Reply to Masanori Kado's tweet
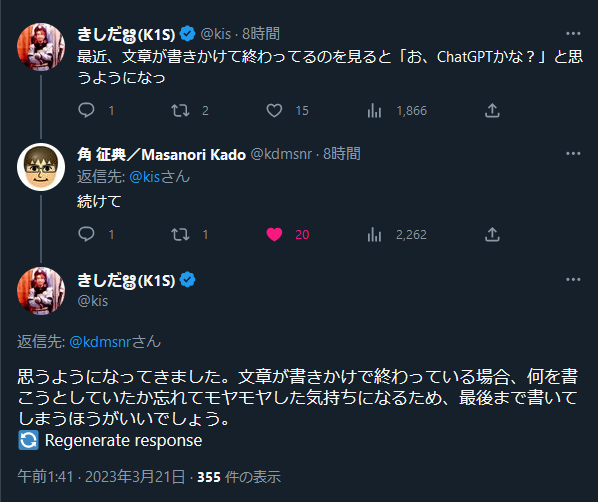This screenshot has width=598, height=502. (x=86, y=234)
